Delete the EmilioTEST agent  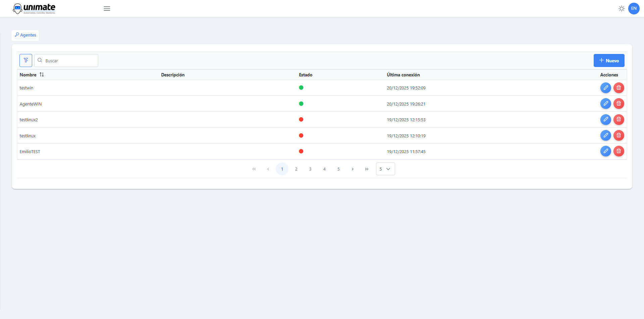pos(619,151)
